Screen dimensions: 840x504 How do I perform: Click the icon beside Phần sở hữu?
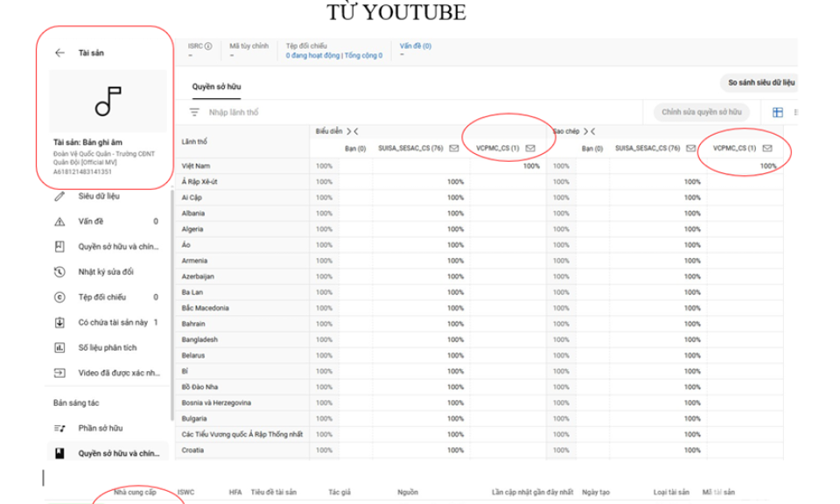click(x=59, y=428)
